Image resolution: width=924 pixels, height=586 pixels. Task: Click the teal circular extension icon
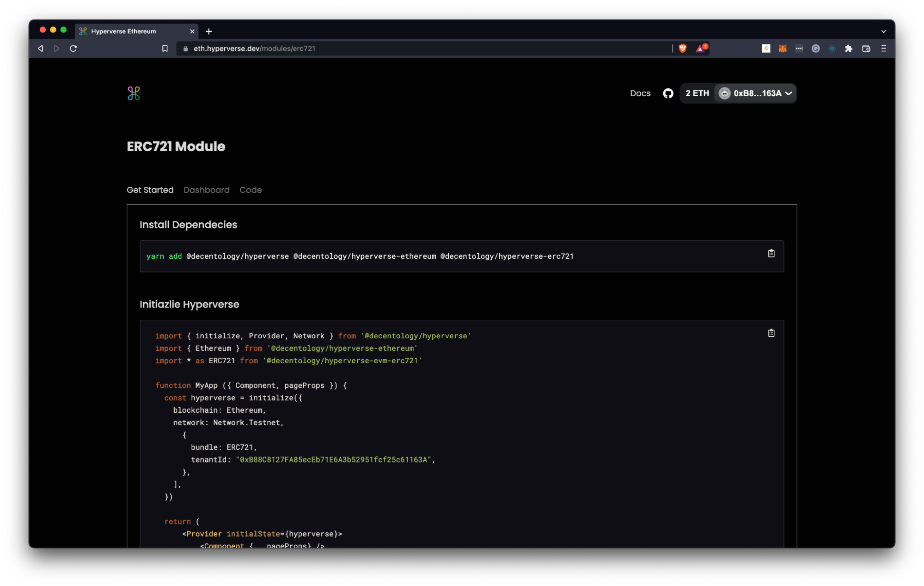pyautogui.click(x=832, y=48)
